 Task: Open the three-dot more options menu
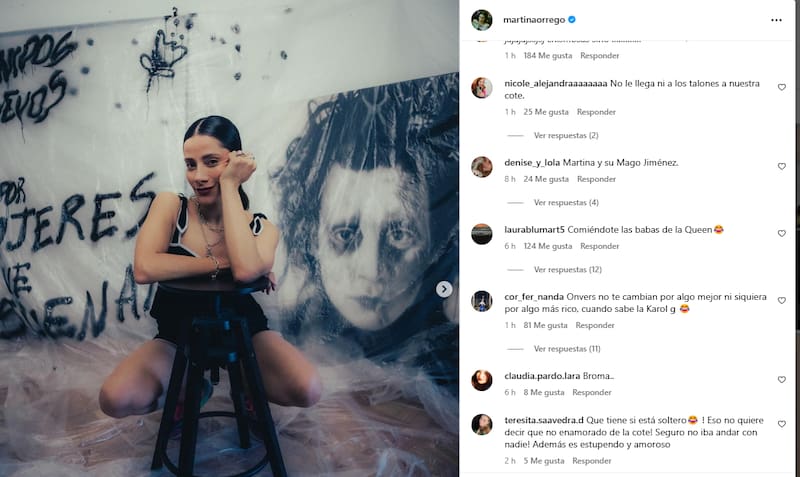coord(776,20)
